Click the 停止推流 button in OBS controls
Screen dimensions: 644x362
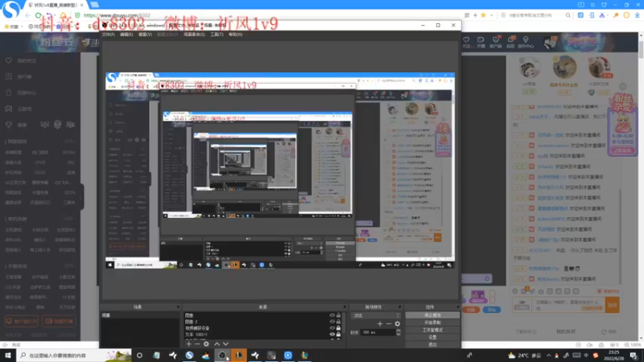pos(432,315)
